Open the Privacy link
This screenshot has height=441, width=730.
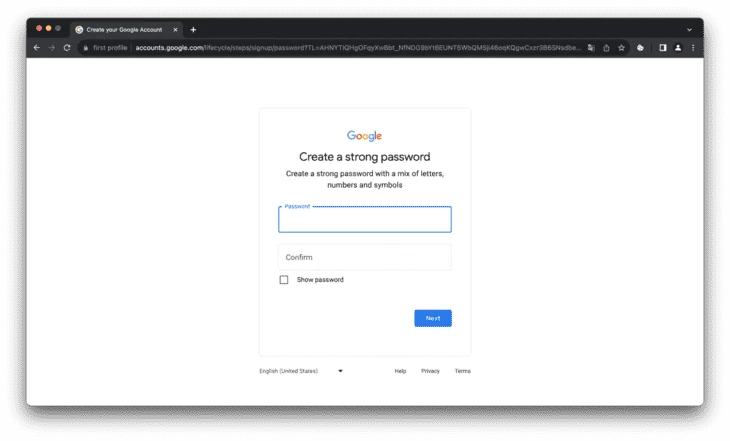[430, 371]
